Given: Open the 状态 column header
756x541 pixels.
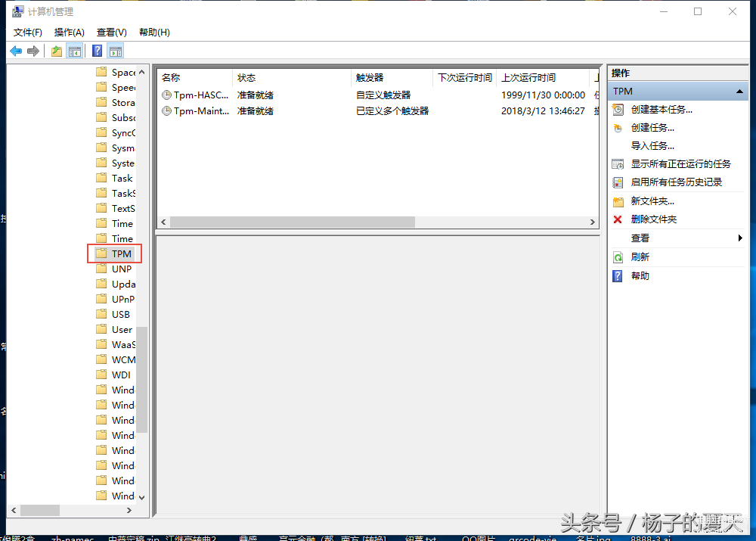Looking at the screenshot, I should 246,78.
